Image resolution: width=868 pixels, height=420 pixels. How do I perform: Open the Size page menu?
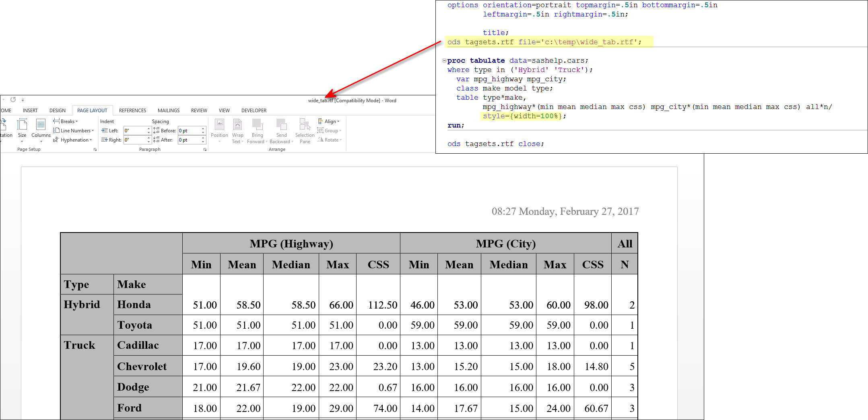22,130
